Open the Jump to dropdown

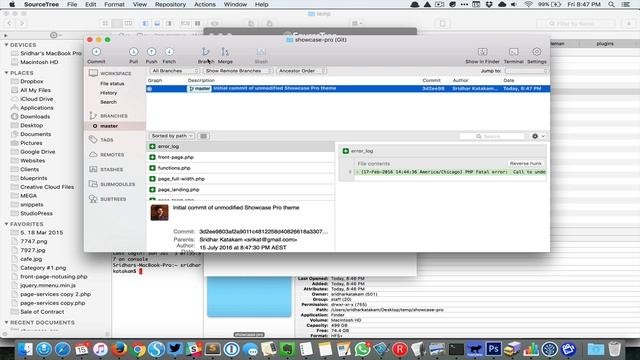(x=526, y=71)
